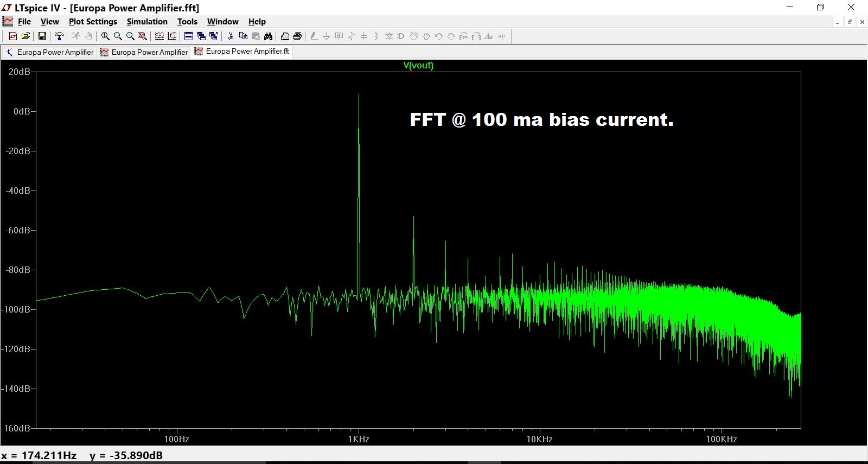Click the 100KHz horizontal axis label
Viewport: 868px width, 464px height.
(x=722, y=439)
